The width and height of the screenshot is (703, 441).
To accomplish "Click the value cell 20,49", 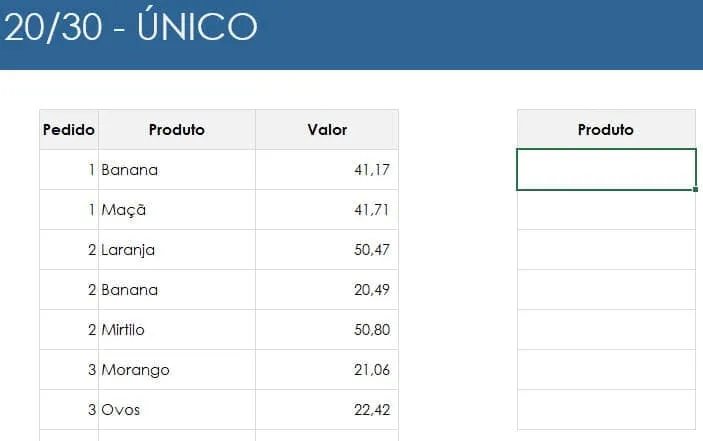I will 327,290.
